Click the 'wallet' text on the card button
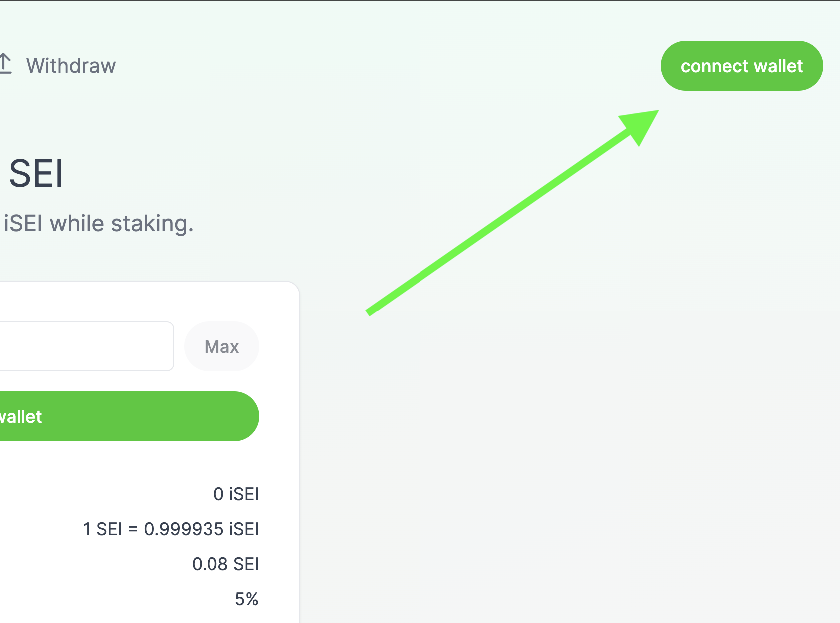840x623 pixels. point(21,417)
